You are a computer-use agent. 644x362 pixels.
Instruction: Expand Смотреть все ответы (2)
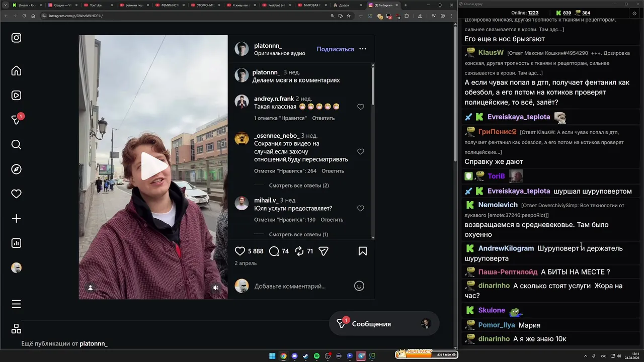coord(299,186)
